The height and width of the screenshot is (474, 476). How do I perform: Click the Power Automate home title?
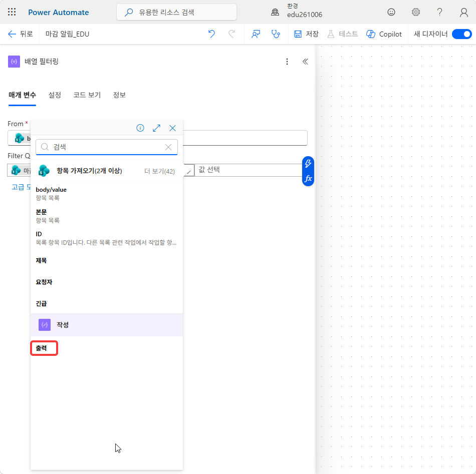(x=58, y=13)
